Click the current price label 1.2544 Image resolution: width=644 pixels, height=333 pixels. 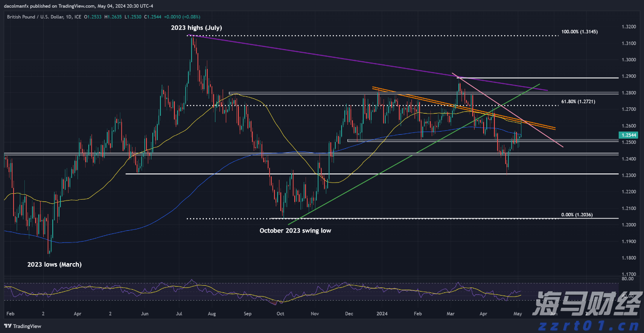(629, 135)
